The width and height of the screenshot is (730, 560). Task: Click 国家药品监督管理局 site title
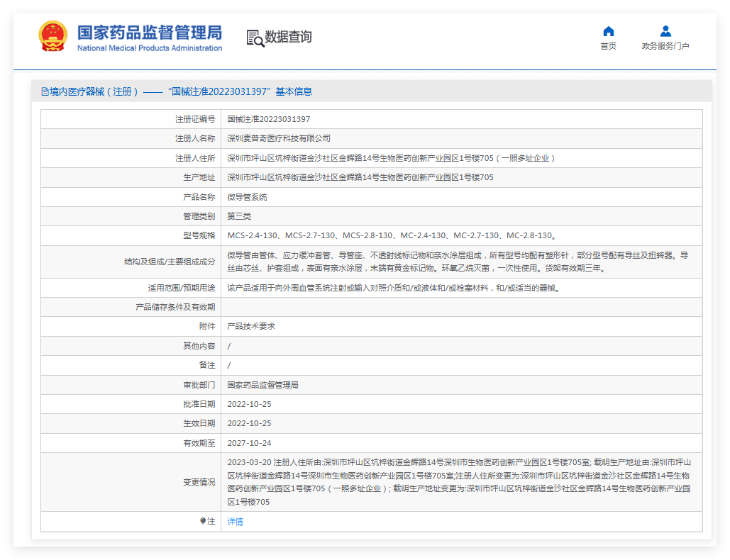(150, 33)
